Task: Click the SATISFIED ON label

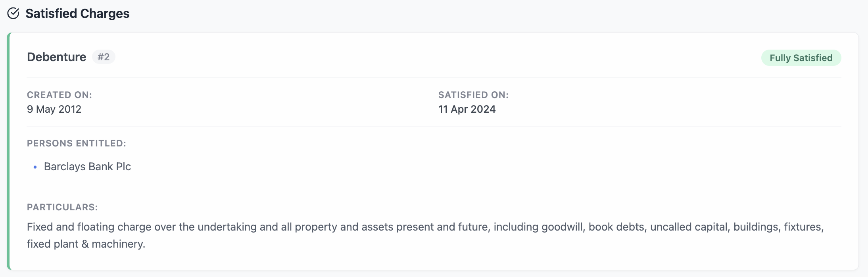Action: point(473,95)
